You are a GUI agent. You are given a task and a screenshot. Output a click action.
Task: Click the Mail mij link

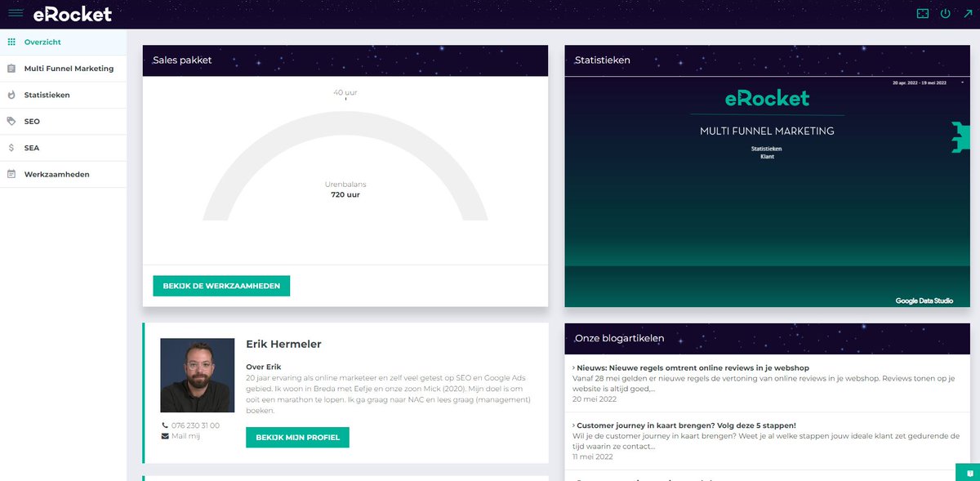click(185, 436)
